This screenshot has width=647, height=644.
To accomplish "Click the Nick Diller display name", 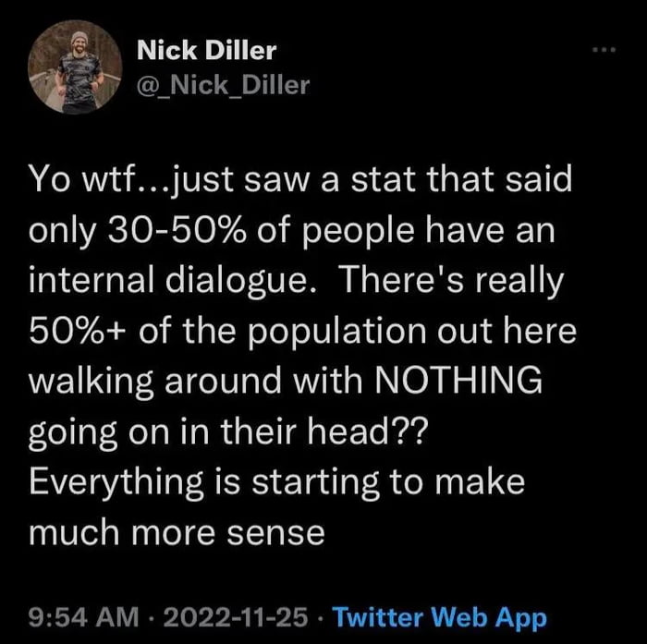I will coord(206,51).
